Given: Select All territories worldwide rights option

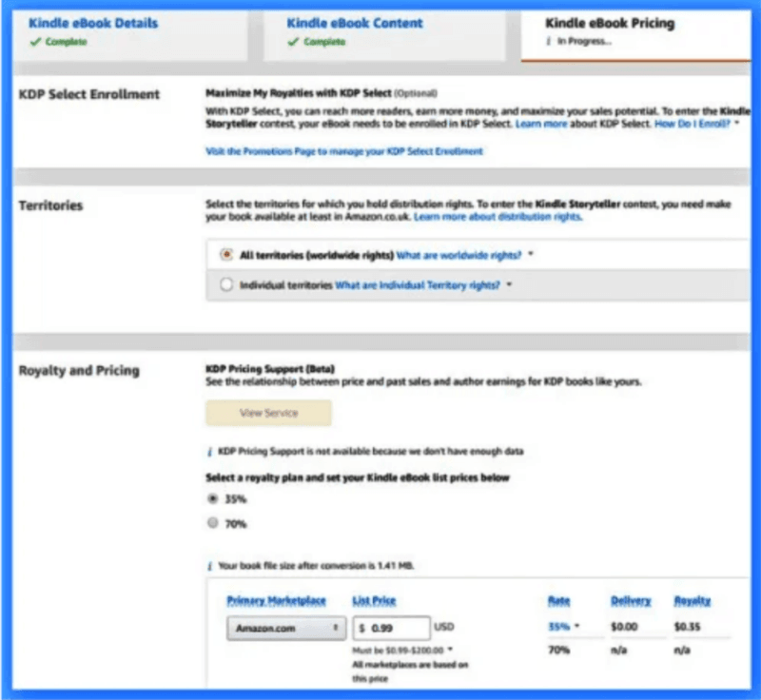Looking at the screenshot, I should point(225,255).
